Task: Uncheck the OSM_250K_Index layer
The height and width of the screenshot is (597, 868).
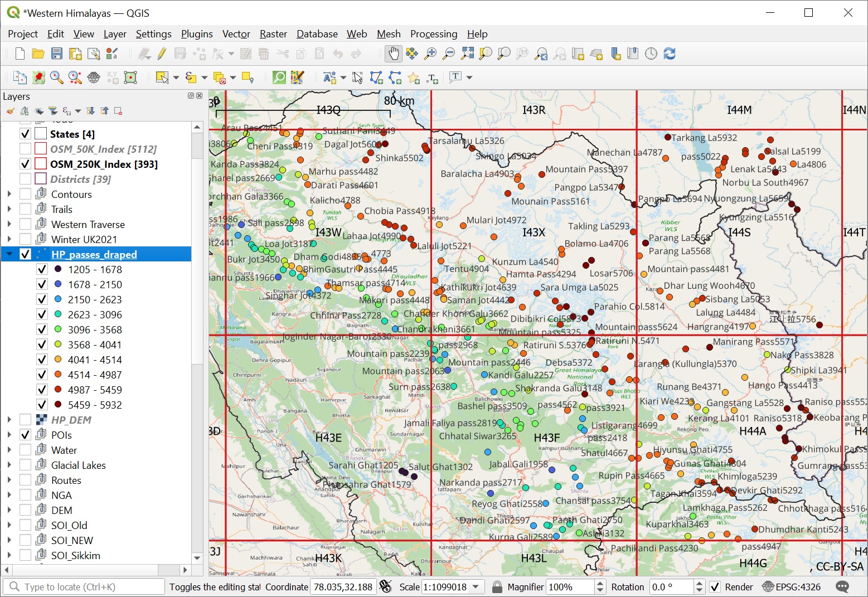Action: (x=25, y=164)
